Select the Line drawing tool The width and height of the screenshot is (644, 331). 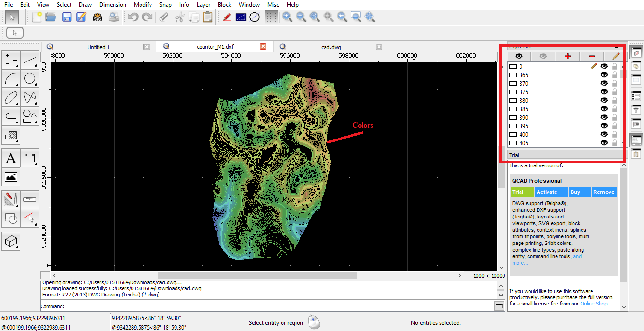point(30,60)
